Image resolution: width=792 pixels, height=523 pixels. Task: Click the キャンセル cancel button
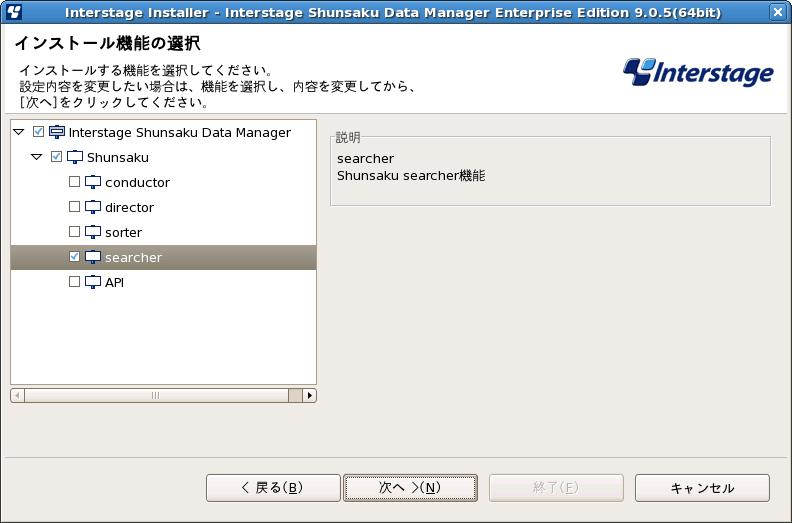pyautogui.click(x=702, y=488)
